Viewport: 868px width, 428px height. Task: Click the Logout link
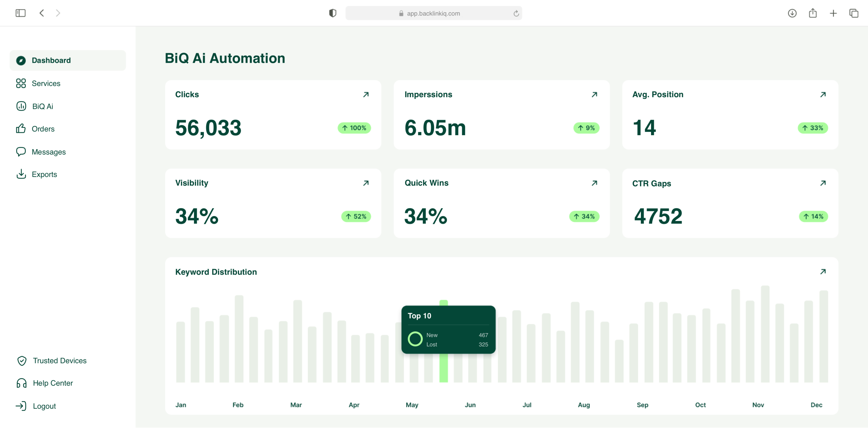(x=44, y=406)
